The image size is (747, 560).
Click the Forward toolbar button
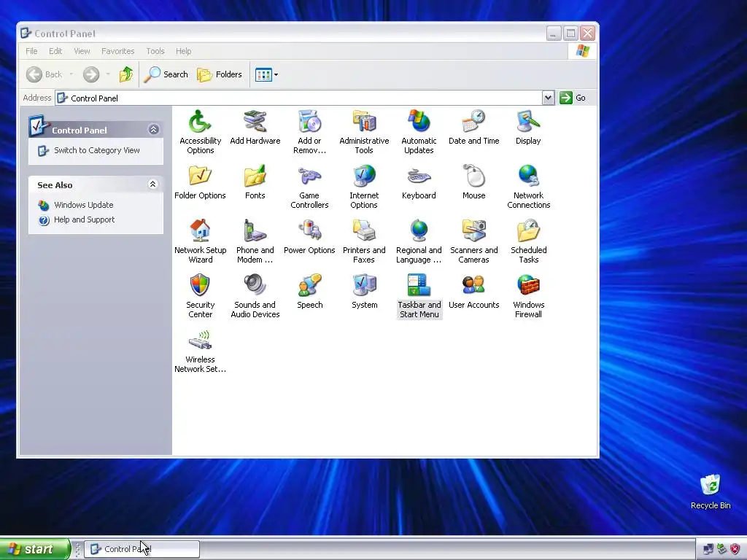(x=91, y=74)
